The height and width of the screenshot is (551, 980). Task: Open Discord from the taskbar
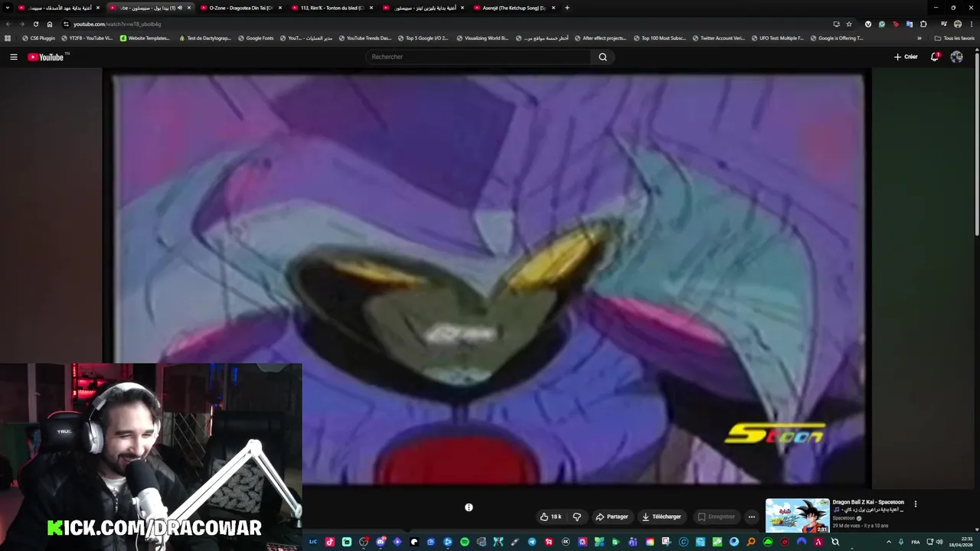tap(381, 542)
